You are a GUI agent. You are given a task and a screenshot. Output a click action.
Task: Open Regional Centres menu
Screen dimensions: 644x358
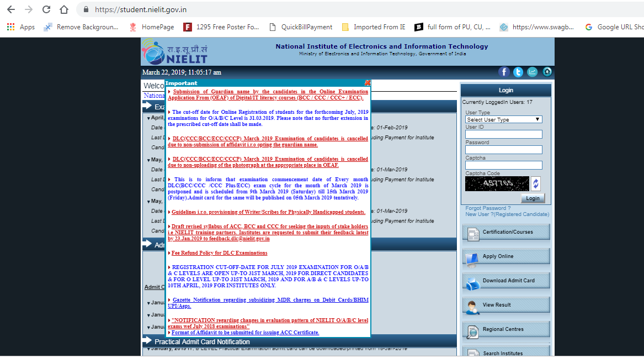point(506,329)
